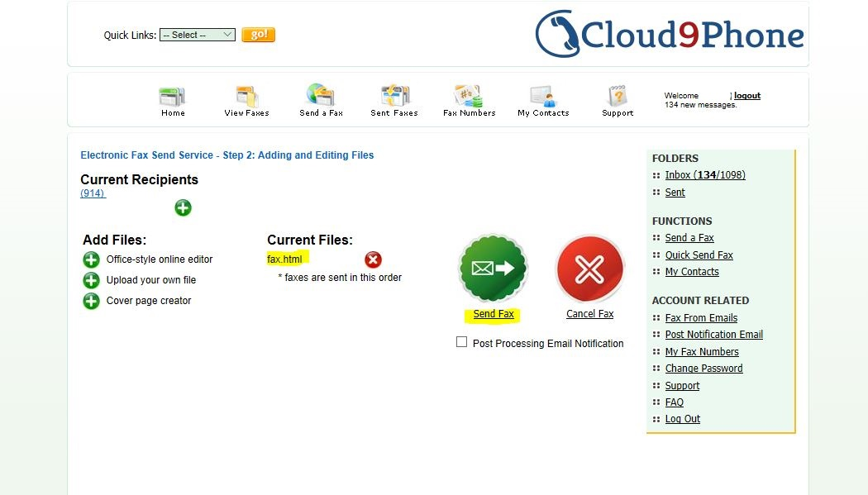Open the My Contacts toolbar icon
The height and width of the screenshot is (495, 868).
(x=542, y=96)
